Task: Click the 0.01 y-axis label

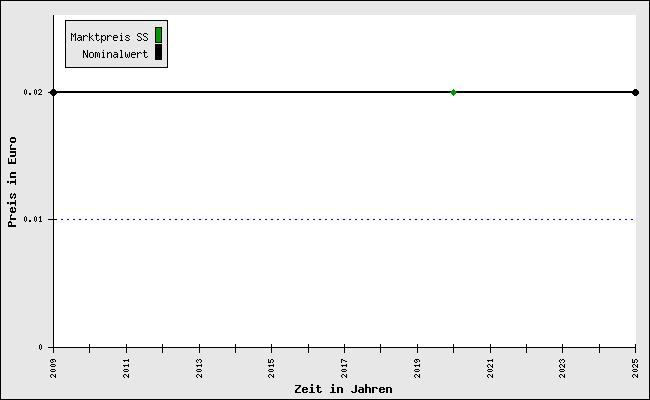Action: tap(33, 219)
